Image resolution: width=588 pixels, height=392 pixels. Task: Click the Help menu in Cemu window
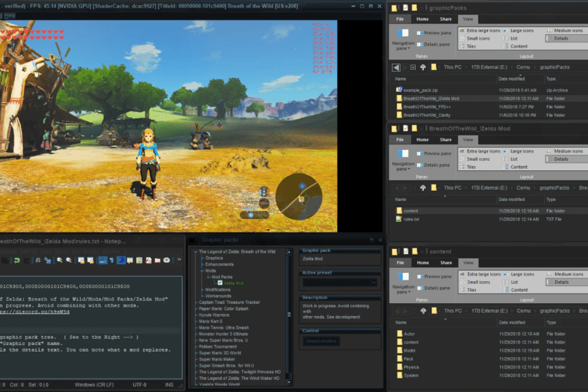[10, 16]
